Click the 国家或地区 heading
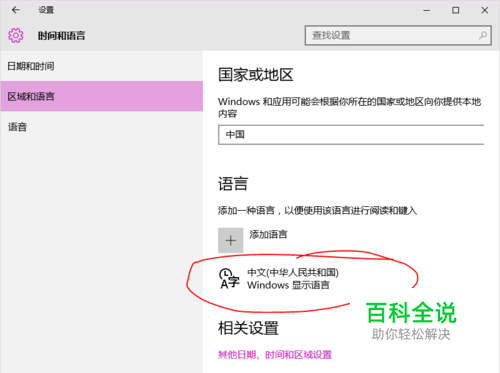 (x=256, y=75)
